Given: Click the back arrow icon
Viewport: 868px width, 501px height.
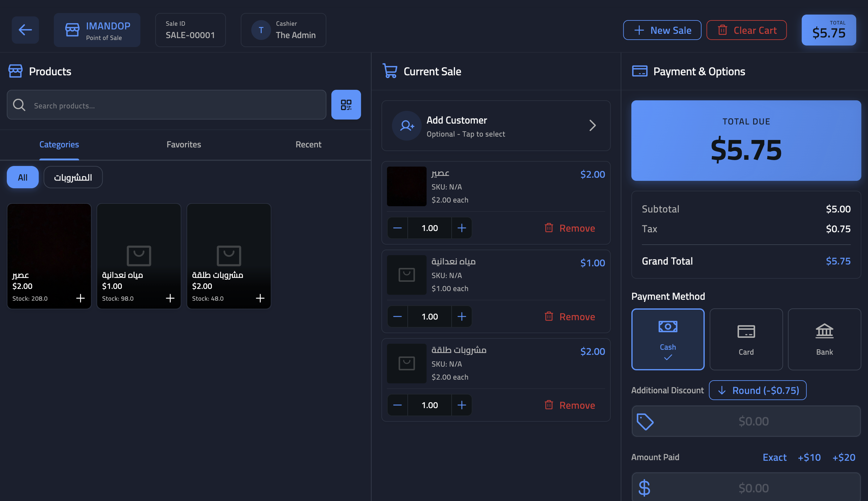Looking at the screenshot, I should pyautogui.click(x=25, y=30).
